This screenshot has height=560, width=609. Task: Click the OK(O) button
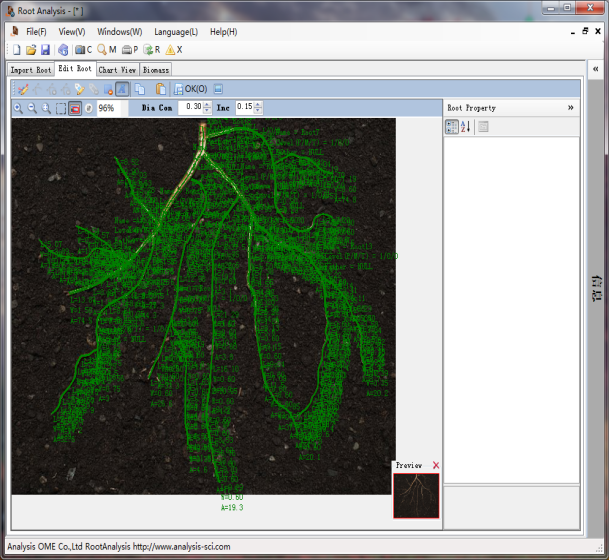pos(190,89)
